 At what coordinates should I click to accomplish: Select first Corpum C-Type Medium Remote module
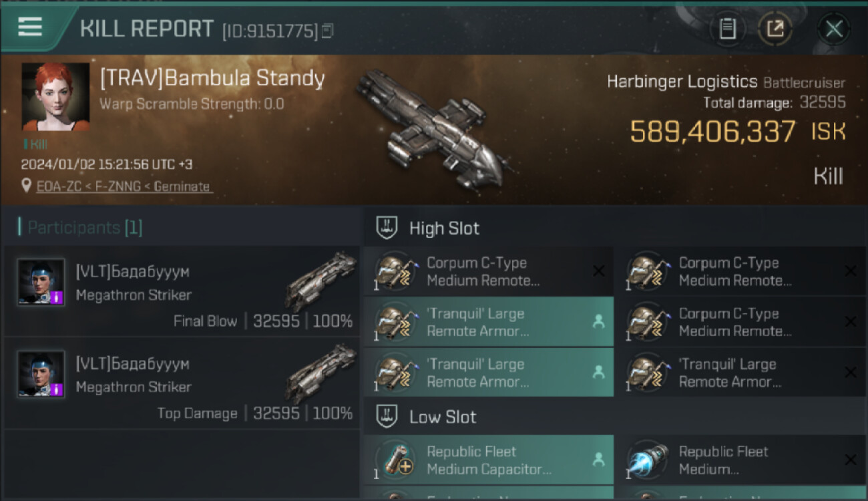[488, 271]
